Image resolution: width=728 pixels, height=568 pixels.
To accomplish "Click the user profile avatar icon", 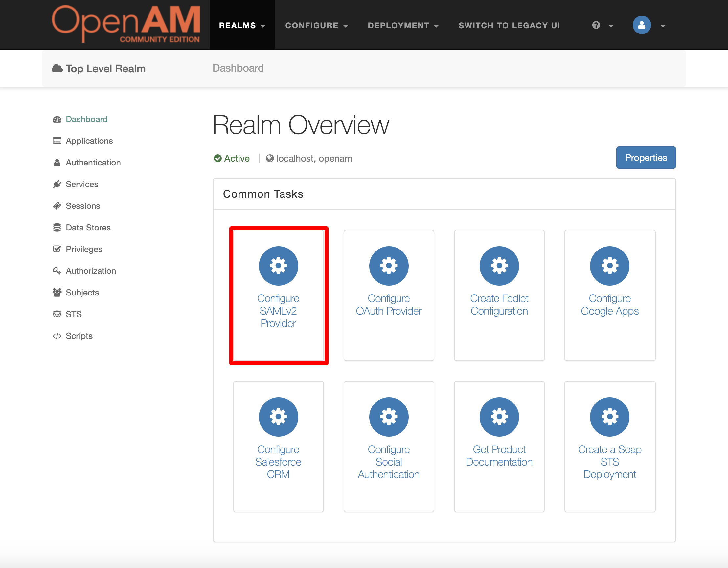I will tap(642, 25).
